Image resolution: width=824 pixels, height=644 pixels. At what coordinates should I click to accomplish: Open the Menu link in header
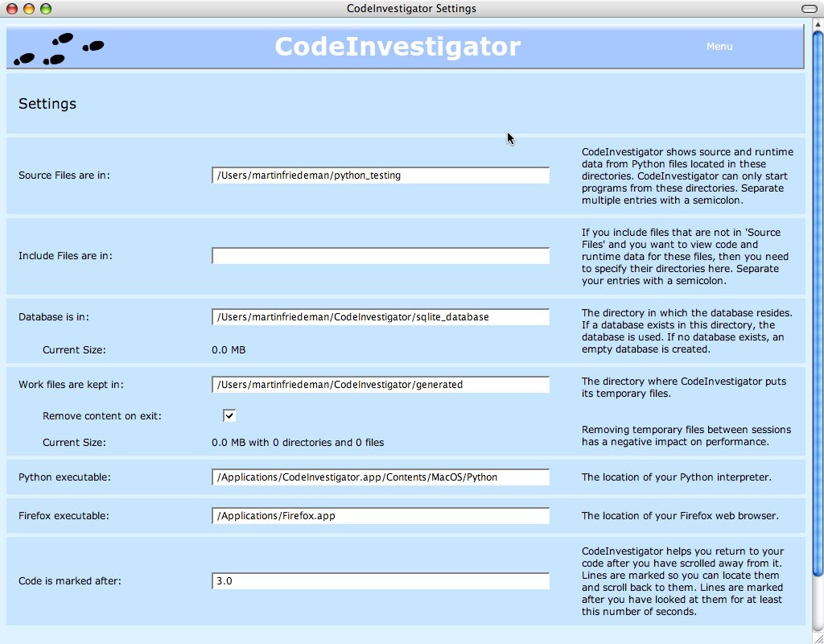tap(719, 46)
